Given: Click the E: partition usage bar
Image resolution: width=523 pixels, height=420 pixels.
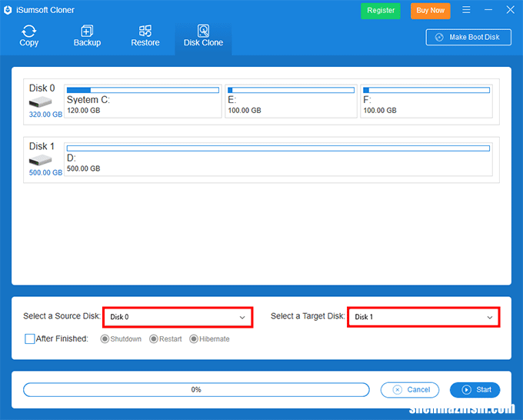Looking at the screenshot, I should pyautogui.click(x=291, y=90).
